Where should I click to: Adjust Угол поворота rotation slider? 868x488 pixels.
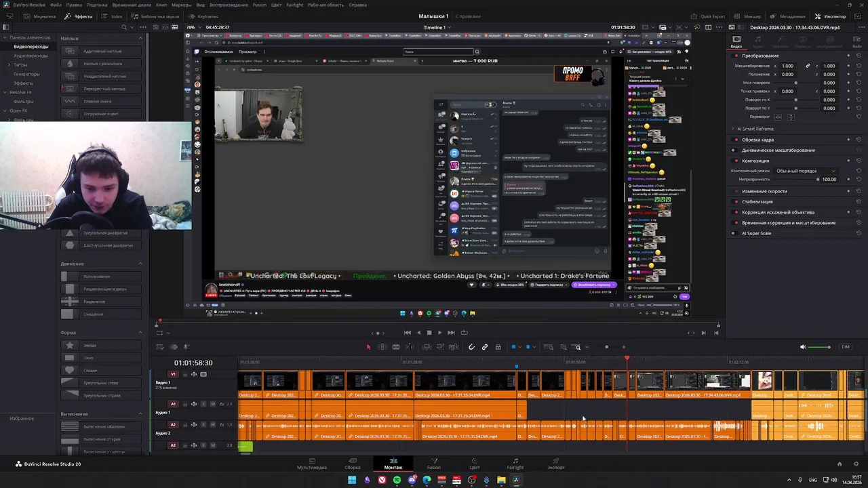point(795,83)
